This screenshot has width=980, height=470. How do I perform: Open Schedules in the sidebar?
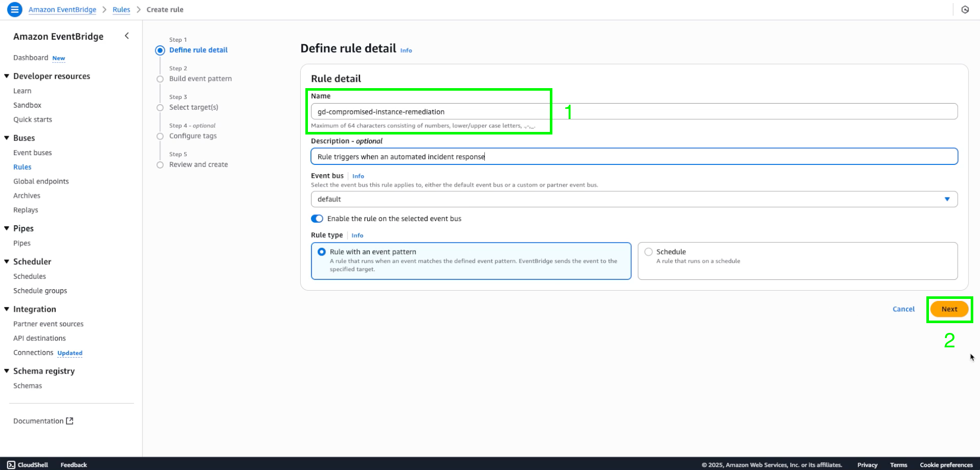coord(29,276)
